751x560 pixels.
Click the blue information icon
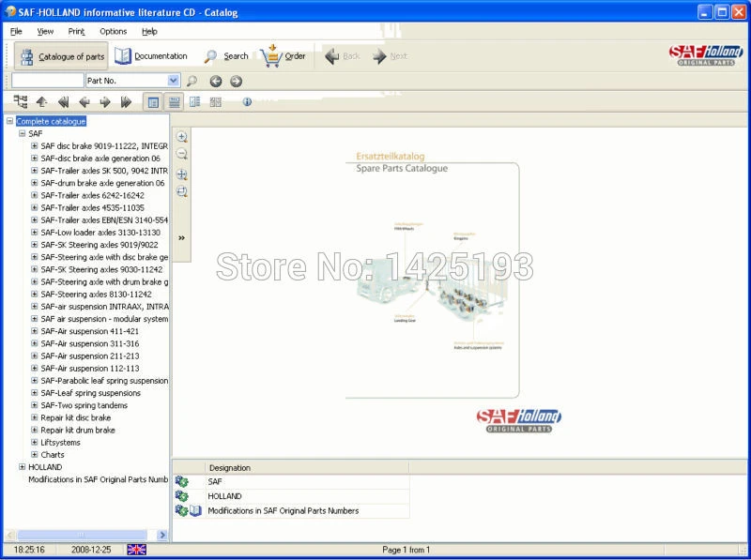(x=247, y=101)
